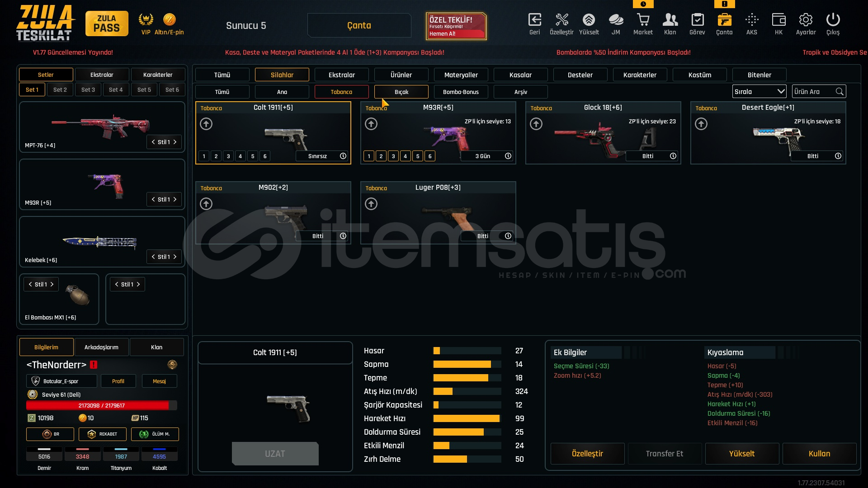Viewport: 868px width, 488px height.
Task: Click the Çıkış power icon
Action: 833,20
